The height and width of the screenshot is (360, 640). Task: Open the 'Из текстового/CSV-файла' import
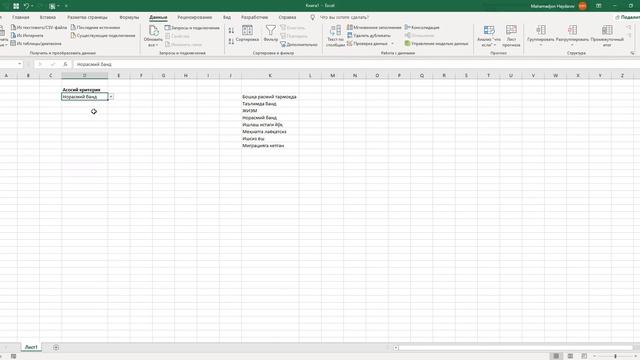tap(39, 27)
